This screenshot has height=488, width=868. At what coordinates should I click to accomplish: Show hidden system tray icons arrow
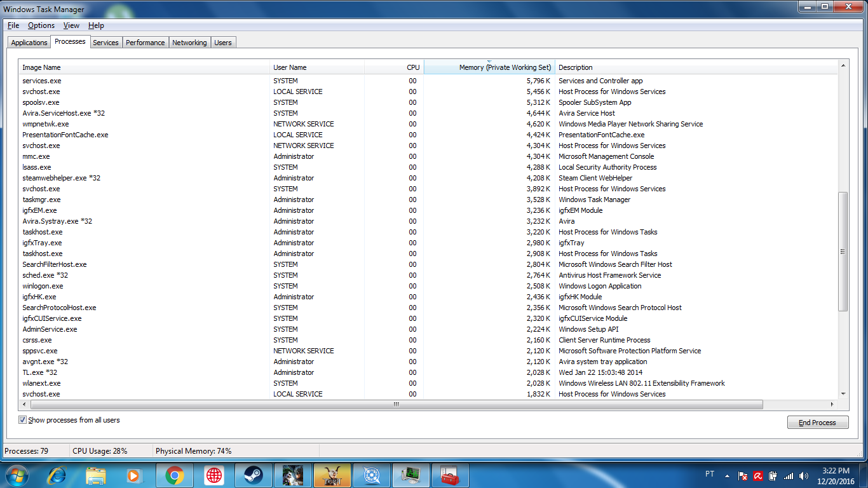[728, 475]
